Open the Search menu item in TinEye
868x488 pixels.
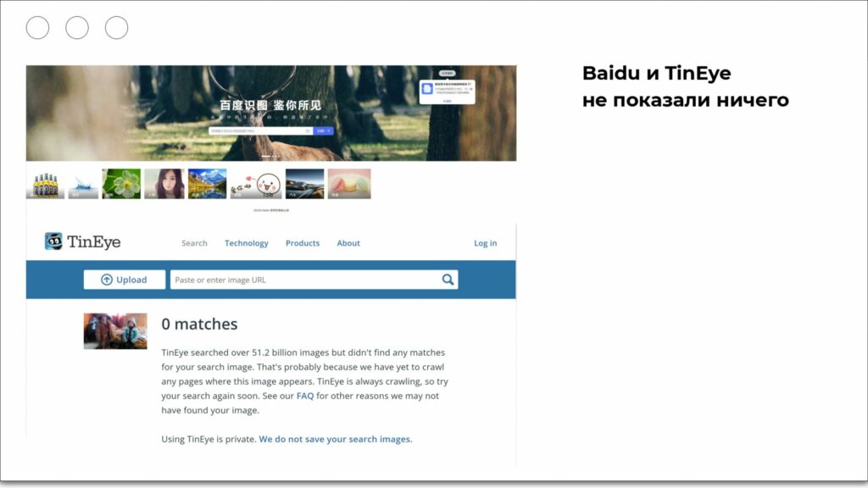[x=194, y=243]
